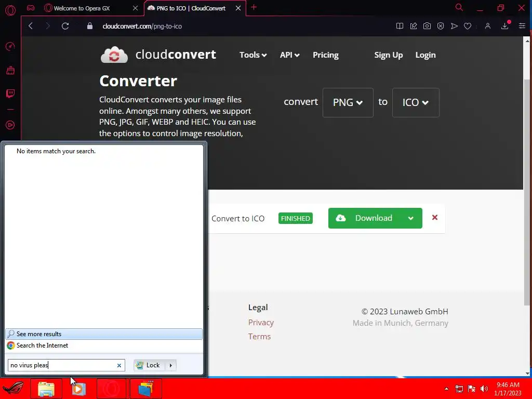Expand the API menu
The height and width of the screenshot is (399, 532).
pyautogui.click(x=289, y=55)
